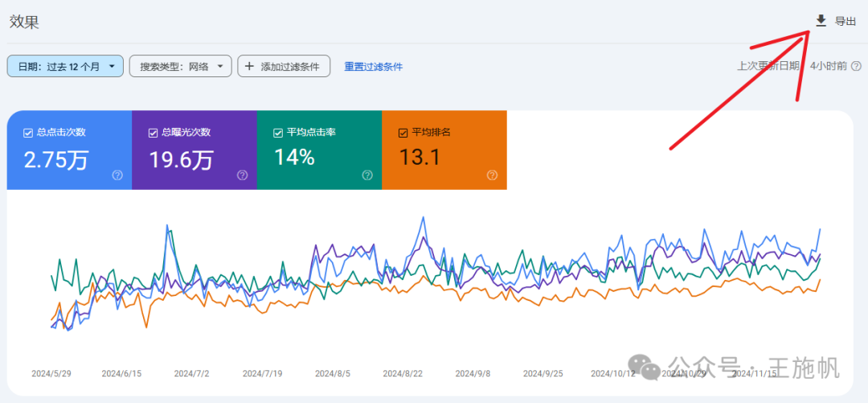Toggle the 平均排名 checkbox
868x403 pixels.
403,133
